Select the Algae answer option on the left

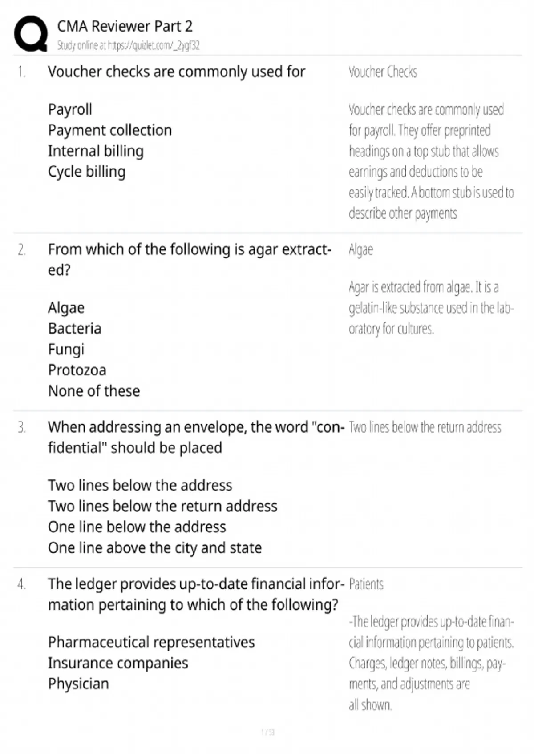pos(66,307)
